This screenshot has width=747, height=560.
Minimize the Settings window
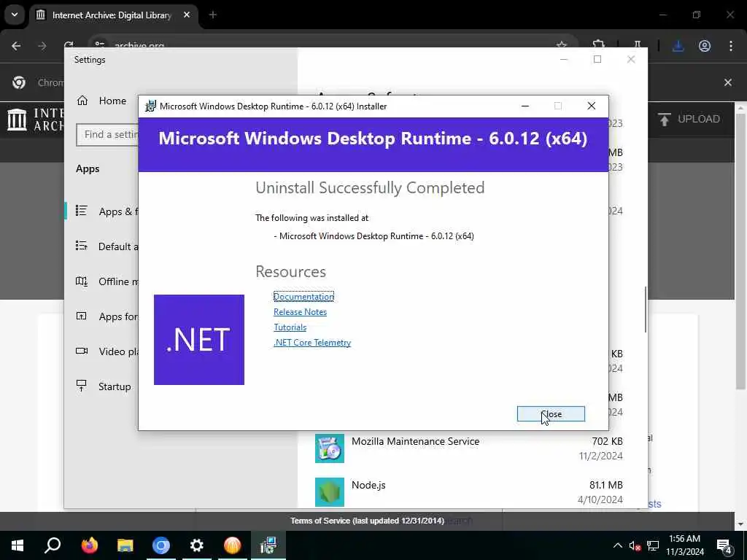pos(564,60)
